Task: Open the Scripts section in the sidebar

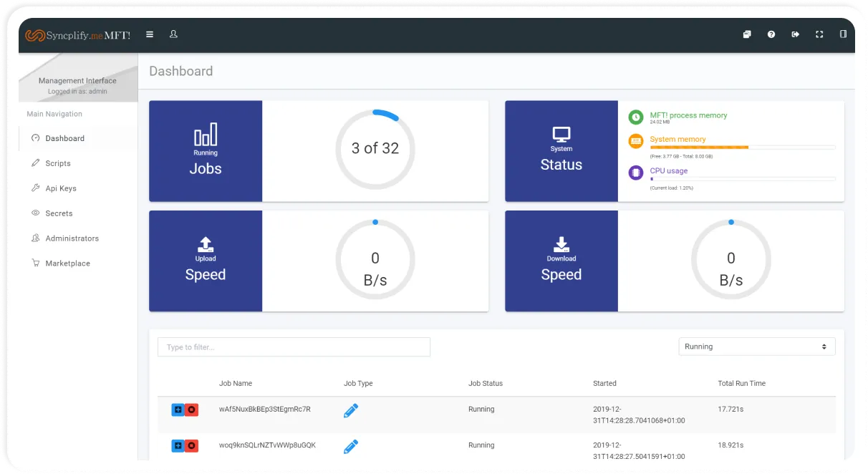Action: (x=59, y=163)
